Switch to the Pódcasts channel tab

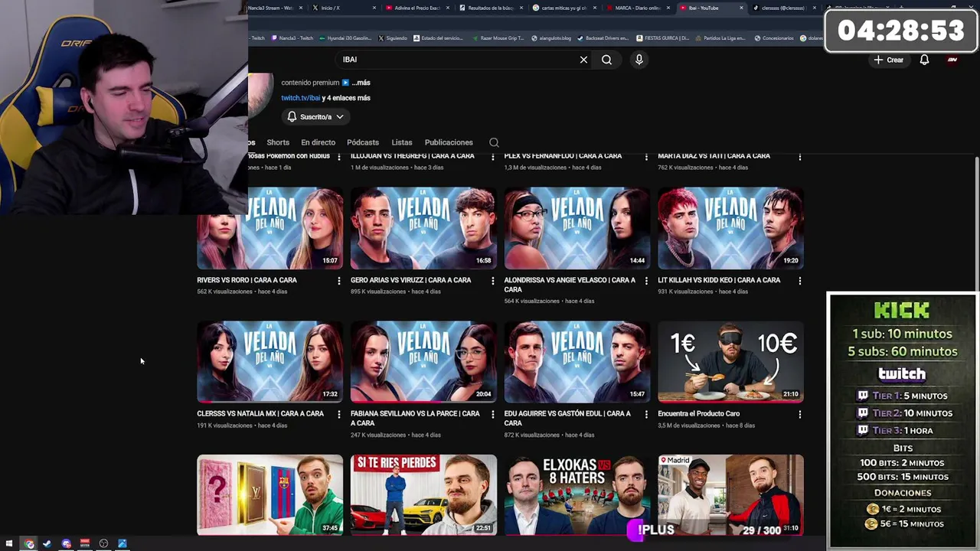[x=363, y=142]
